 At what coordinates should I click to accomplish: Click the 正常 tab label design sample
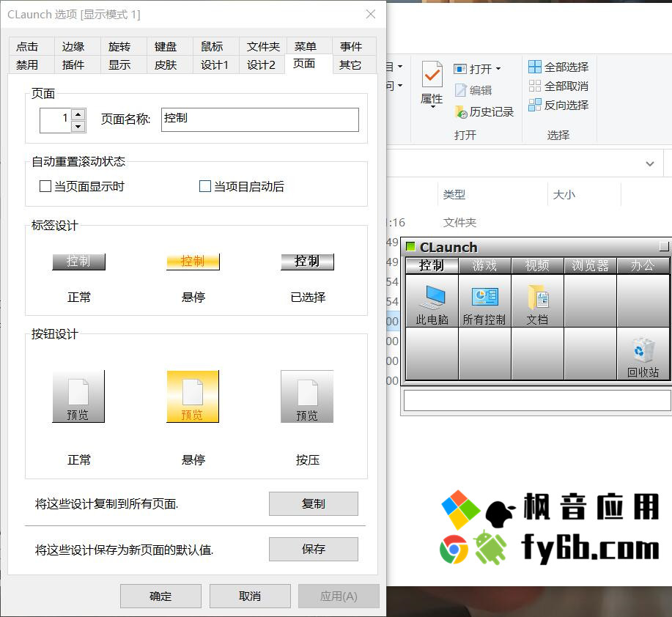point(79,262)
